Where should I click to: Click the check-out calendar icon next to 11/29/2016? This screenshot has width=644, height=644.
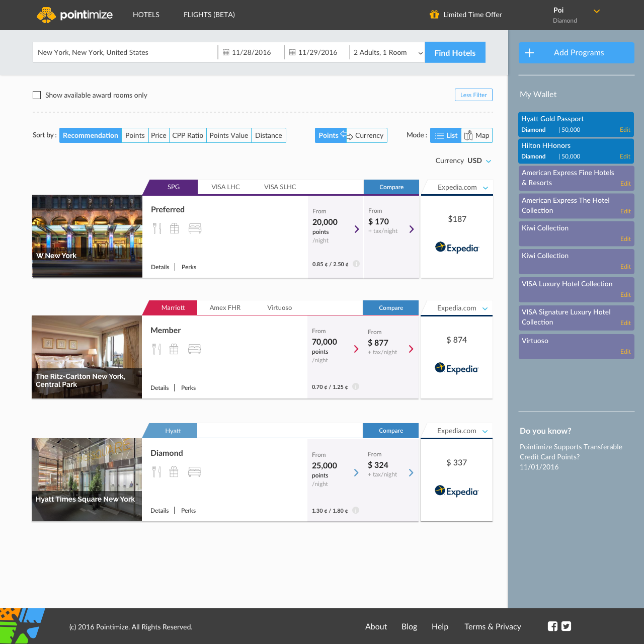[292, 52]
